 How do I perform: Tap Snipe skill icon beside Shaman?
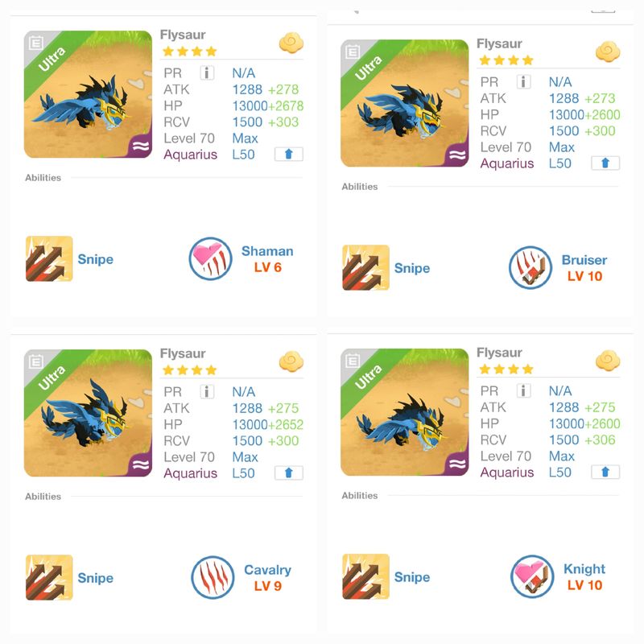click(x=49, y=258)
